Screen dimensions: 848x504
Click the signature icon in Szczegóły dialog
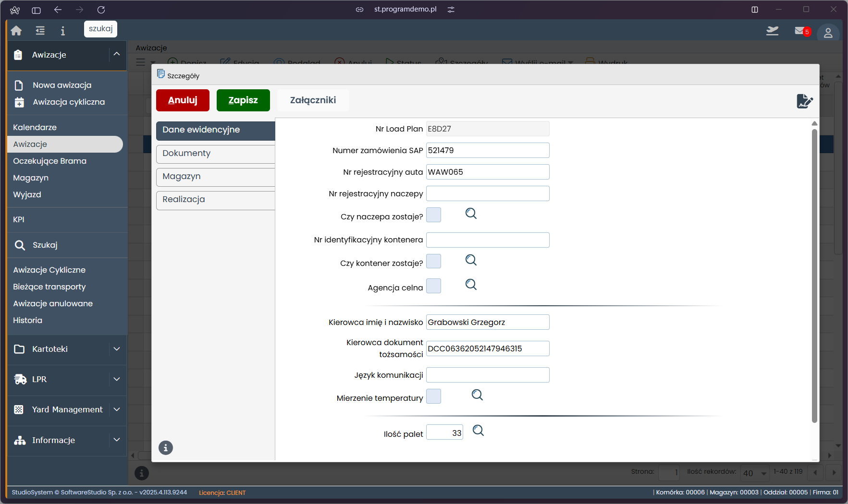click(805, 101)
